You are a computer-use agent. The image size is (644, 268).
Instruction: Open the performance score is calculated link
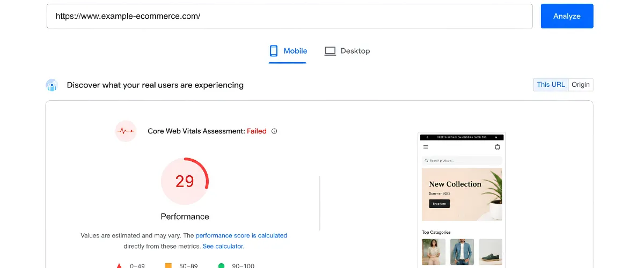(241, 235)
